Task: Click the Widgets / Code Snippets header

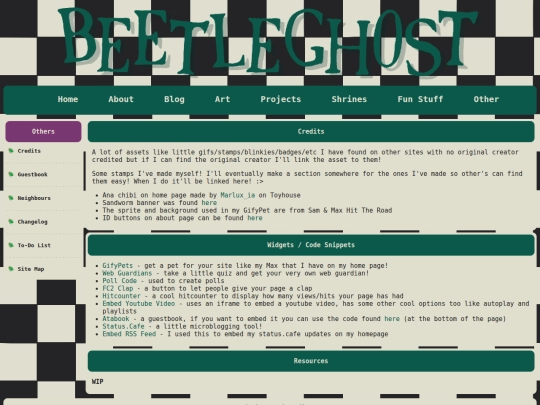Action: tap(311, 245)
